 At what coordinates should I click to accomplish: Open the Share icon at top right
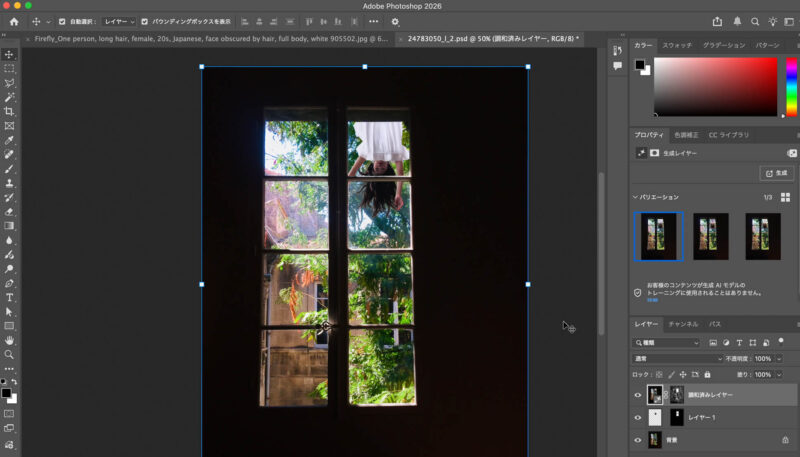717,21
